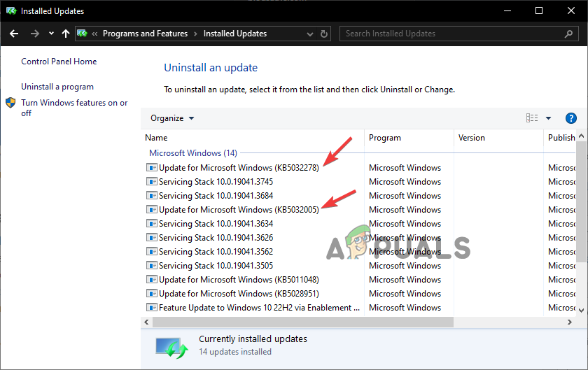588x370 pixels.
Task: Click the icon beside Servicing Stack 10.0.19041.3745
Action: click(x=151, y=182)
